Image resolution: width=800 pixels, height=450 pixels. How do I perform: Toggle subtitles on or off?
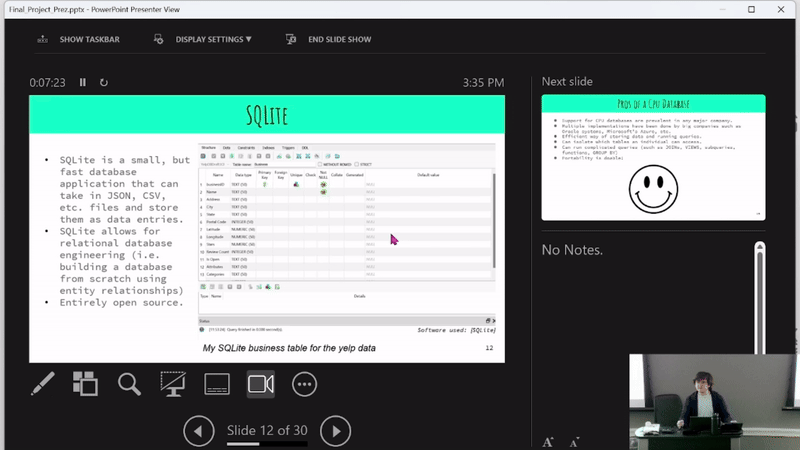[x=217, y=384]
